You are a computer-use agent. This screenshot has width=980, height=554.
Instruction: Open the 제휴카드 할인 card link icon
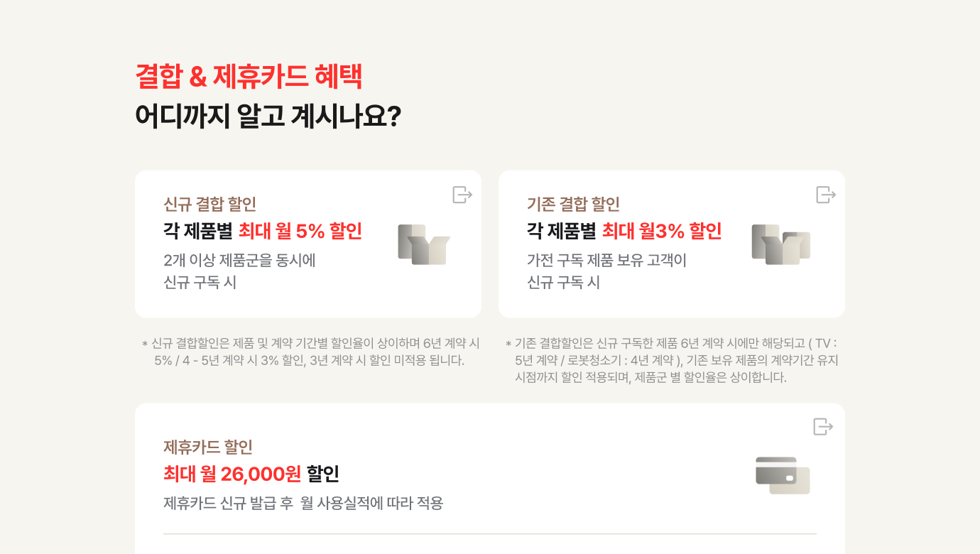click(823, 427)
